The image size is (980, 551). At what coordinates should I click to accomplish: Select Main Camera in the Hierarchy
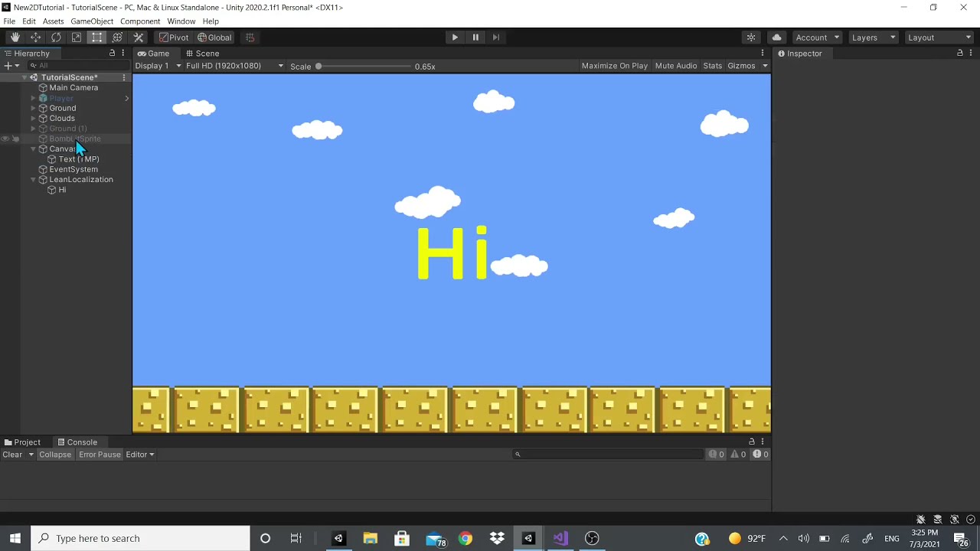(x=73, y=88)
